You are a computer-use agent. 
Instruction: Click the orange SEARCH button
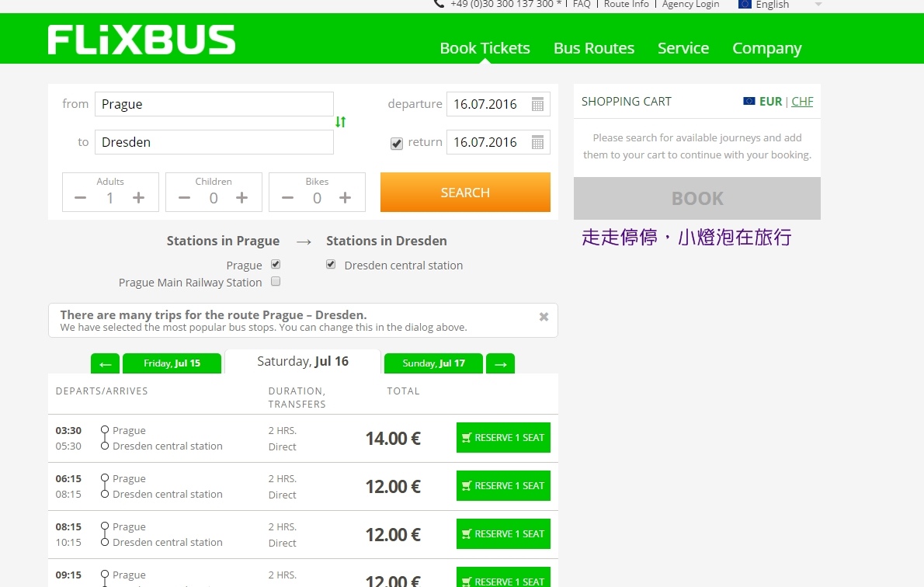[x=466, y=192]
